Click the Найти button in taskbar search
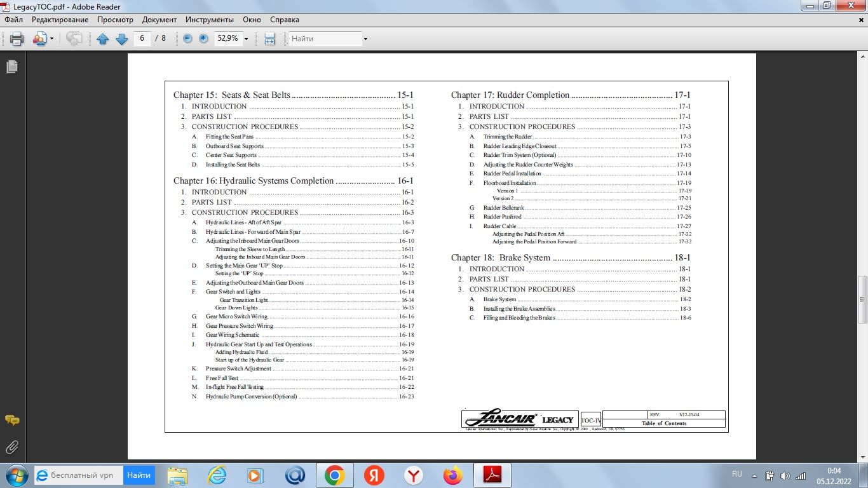Screen dimensions: 868x488 [139, 475]
